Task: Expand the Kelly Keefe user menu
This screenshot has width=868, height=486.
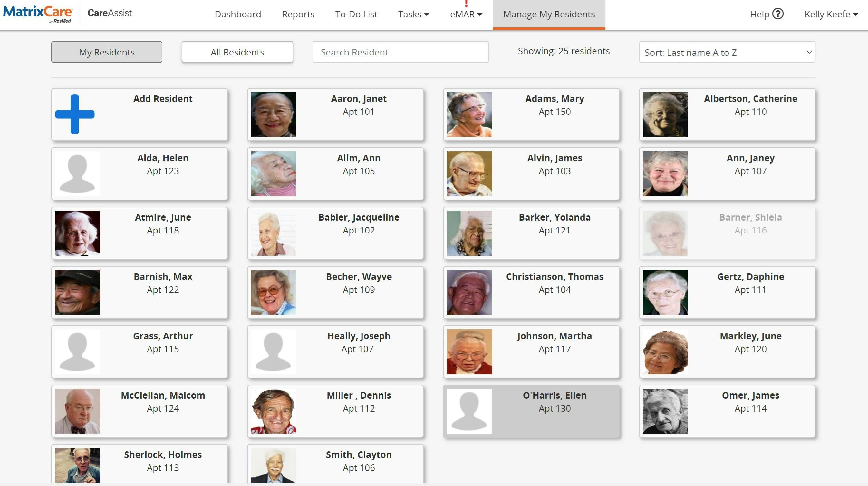Action: 830,14
